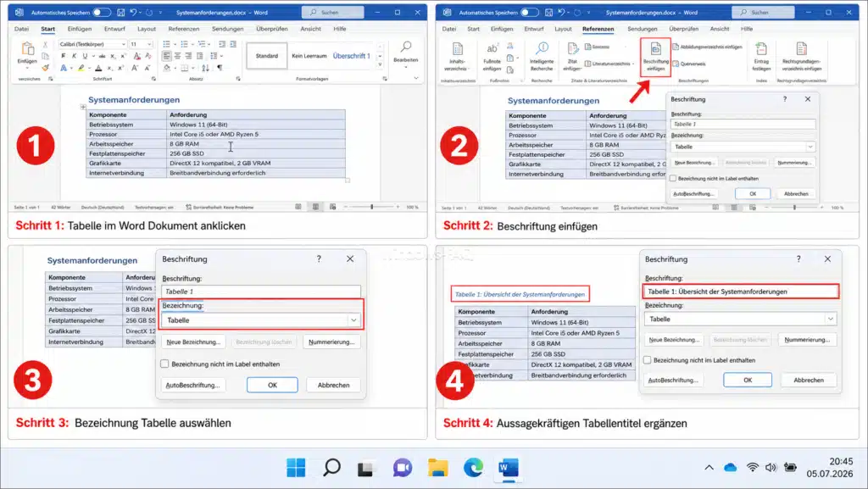Check Bezeichnung nicht im Label in step 2 dialog
The image size is (868, 489).
pos(673,178)
